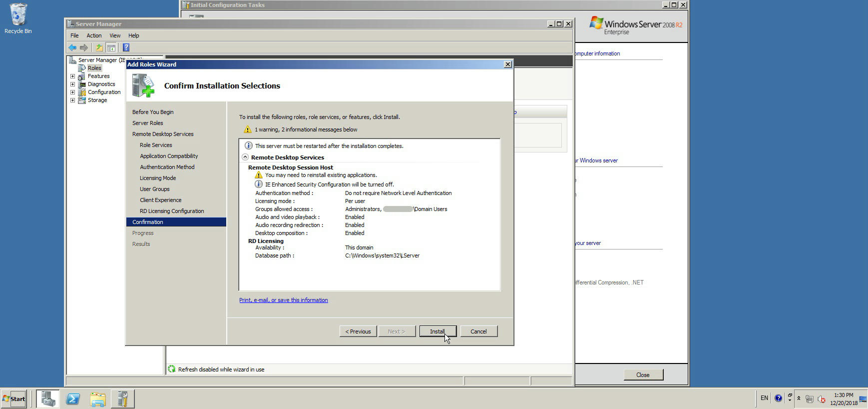Toggle Show/Hide Console Tree toolbar icon
Viewport: 868px width, 409px height.
pyautogui.click(x=111, y=47)
